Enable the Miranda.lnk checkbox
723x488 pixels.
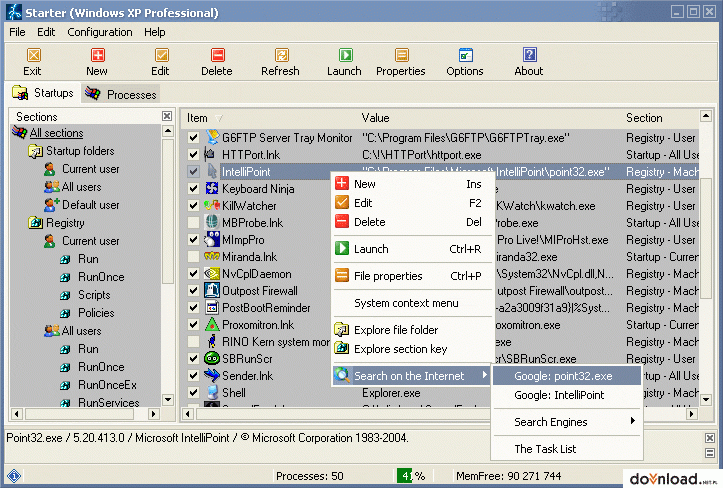[194, 256]
